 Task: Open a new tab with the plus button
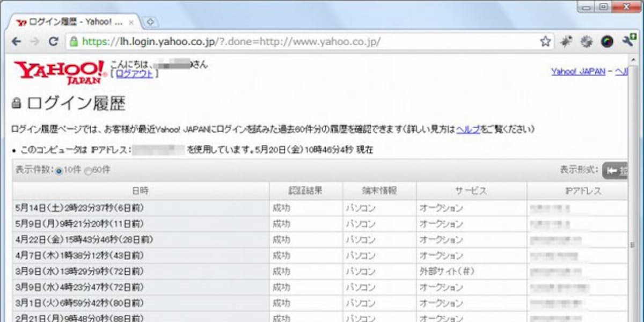coord(151,23)
